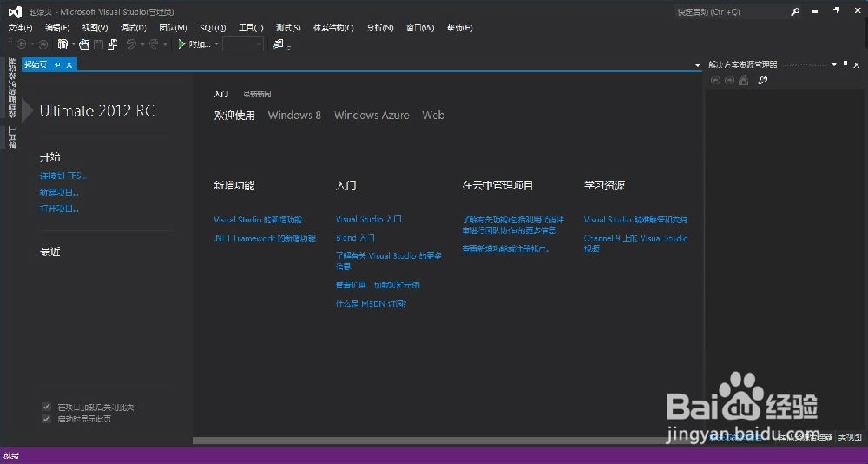Click the Undo toolbar icon
868x464 pixels.
click(x=131, y=44)
